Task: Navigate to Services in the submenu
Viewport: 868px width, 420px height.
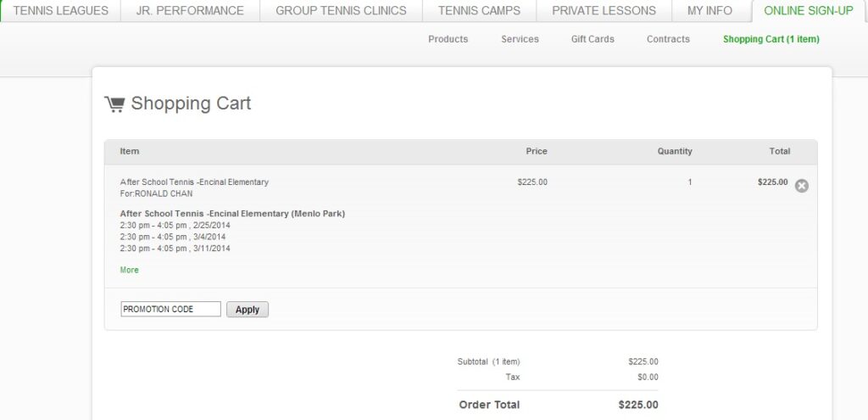Action: click(520, 39)
